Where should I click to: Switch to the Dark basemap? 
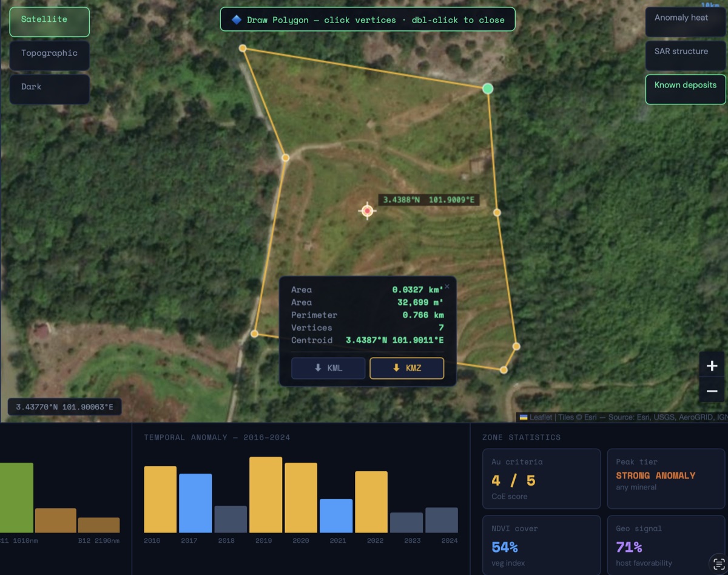tap(49, 89)
